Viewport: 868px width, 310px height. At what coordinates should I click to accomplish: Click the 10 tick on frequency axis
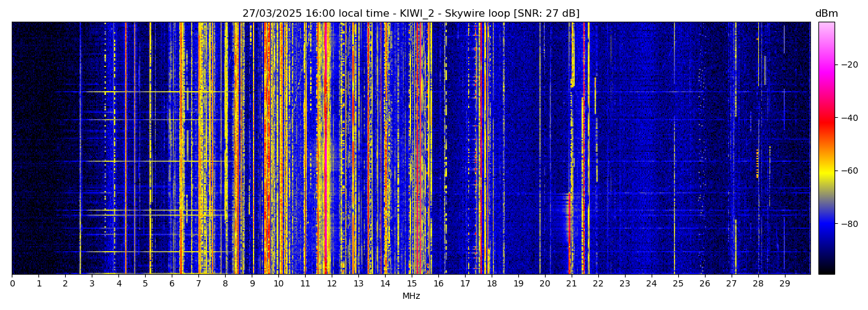coord(278,284)
